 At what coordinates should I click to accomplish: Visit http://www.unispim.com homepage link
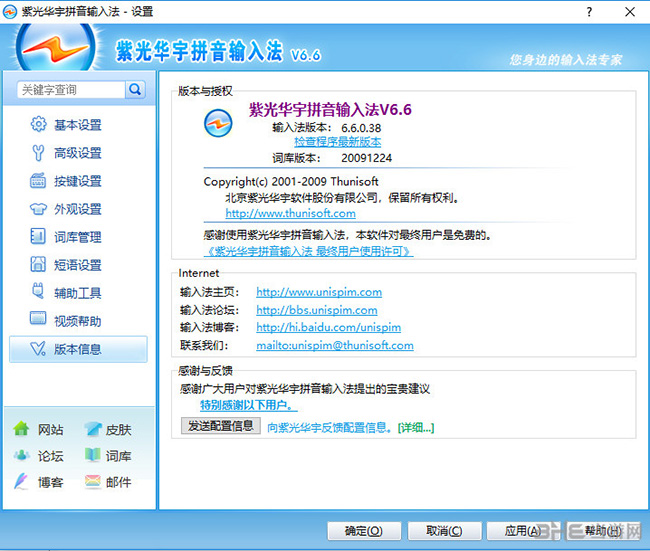click(x=319, y=292)
